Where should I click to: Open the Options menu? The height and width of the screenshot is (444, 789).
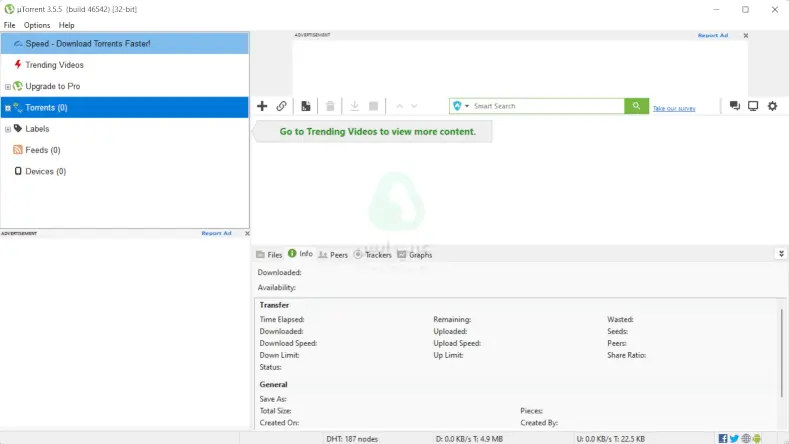coord(37,25)
